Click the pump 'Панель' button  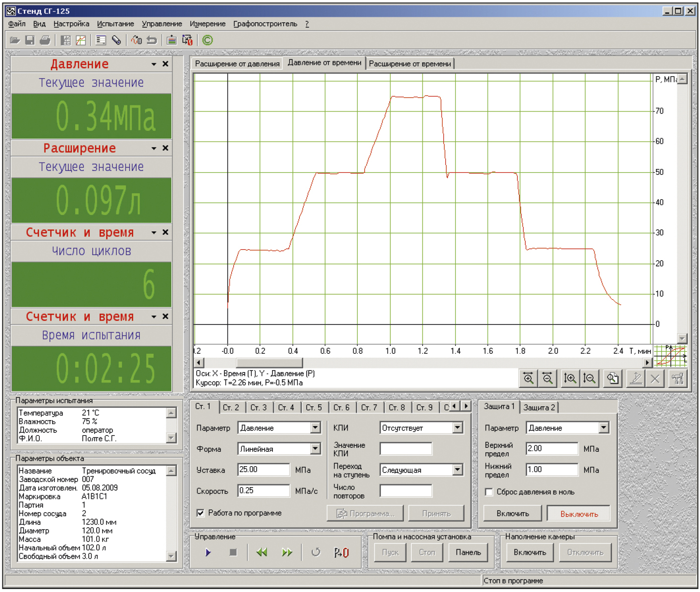(468, 552)
